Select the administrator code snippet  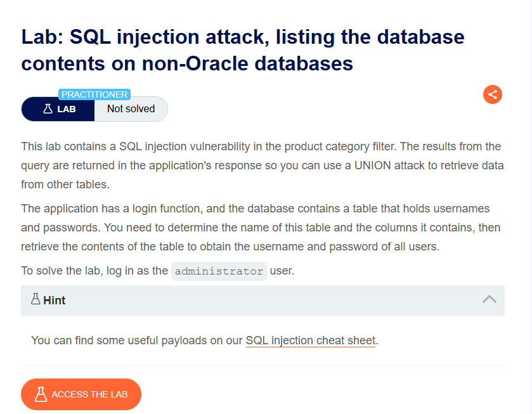click(x=219, y=271)
